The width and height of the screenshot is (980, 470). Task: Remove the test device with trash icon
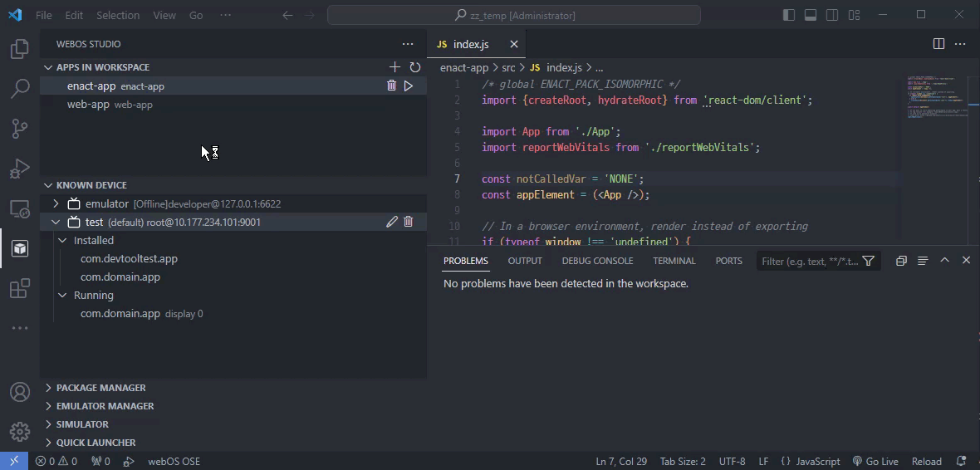click(x=408, y=222)
